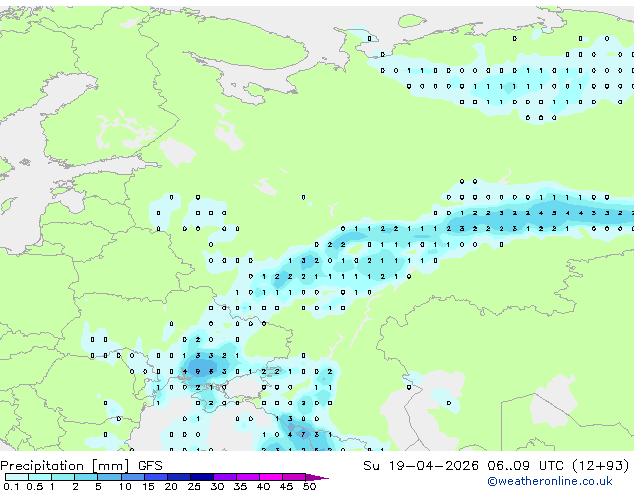Click the '15' legend scale label
Image resolution: width=634 pixels, height=490 pixels.
tap(148, 486)
